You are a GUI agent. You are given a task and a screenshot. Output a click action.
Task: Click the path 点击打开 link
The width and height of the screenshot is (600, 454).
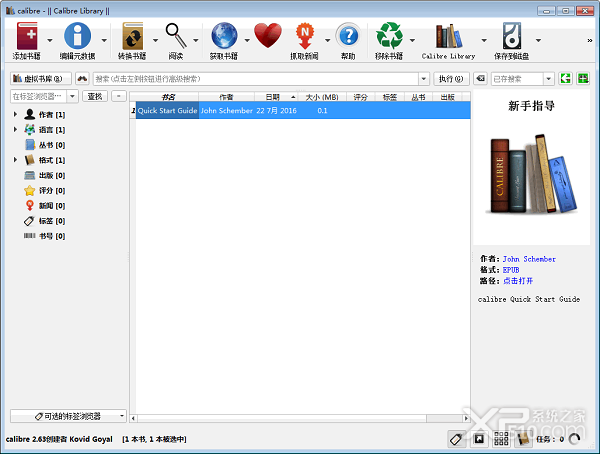518,281
